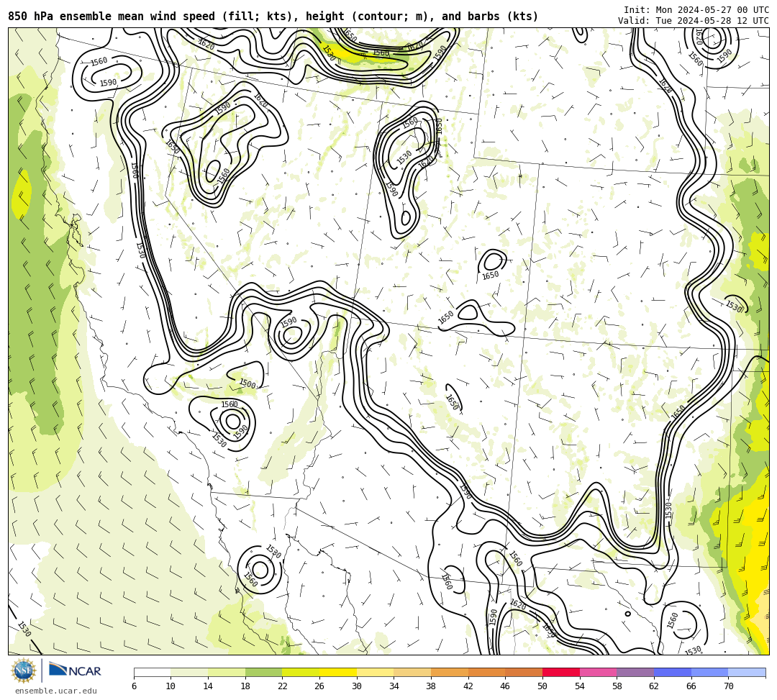
Task: Click the colorbar tick label 38
Action: click(x=431, y=686)
